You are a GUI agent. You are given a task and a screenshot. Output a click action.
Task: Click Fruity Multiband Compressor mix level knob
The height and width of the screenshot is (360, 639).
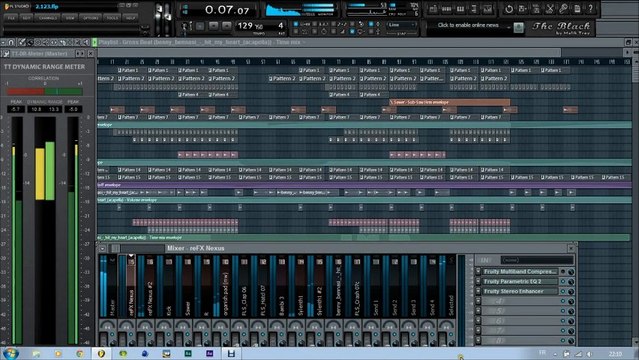click(571, 272)
